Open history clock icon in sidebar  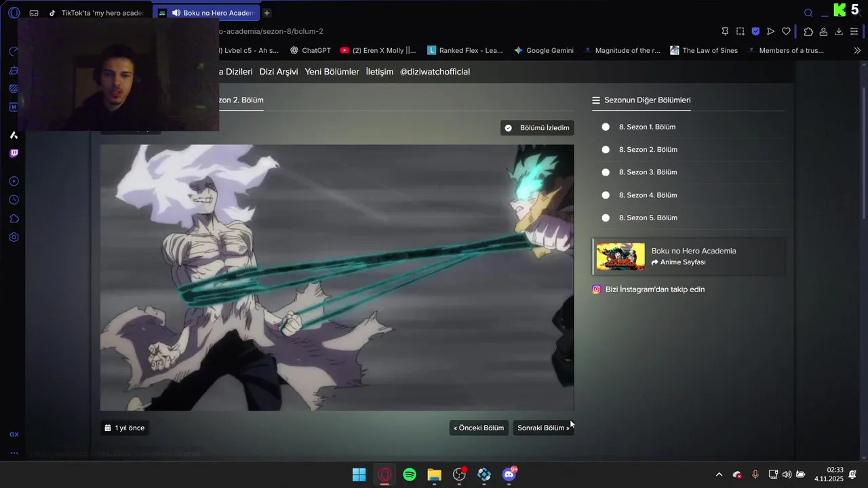pyautogui.click(x=14, y=200)
